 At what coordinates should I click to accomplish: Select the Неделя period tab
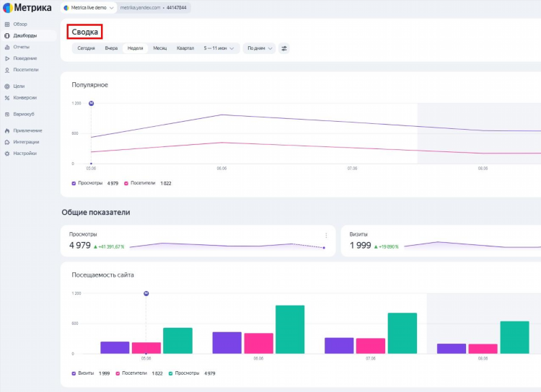[x=136, y=48]
